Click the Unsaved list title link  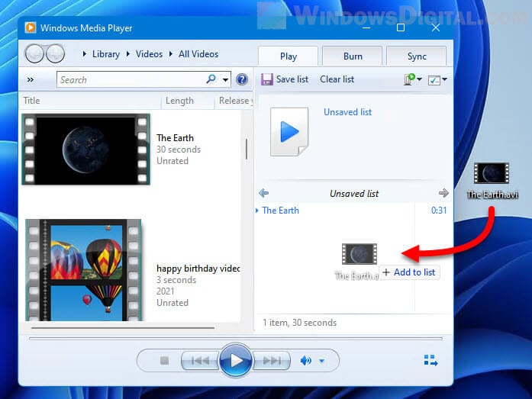pos(347,112)
